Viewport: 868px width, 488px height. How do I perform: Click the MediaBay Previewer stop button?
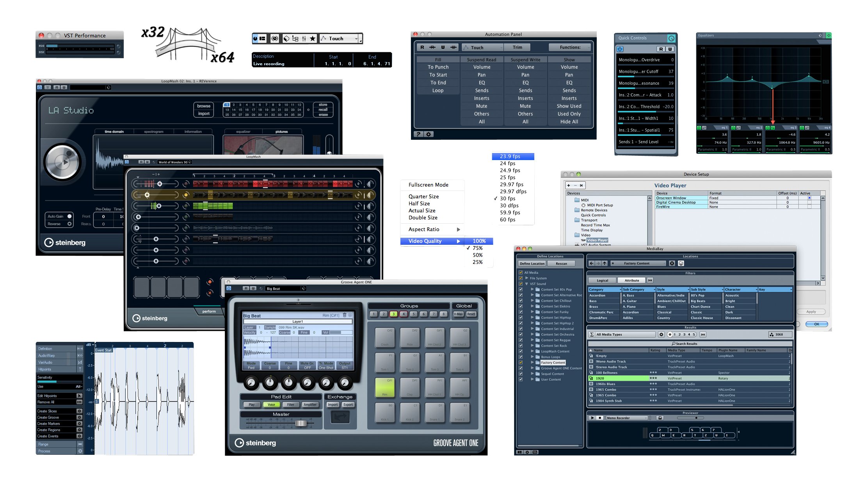[600, 418]
